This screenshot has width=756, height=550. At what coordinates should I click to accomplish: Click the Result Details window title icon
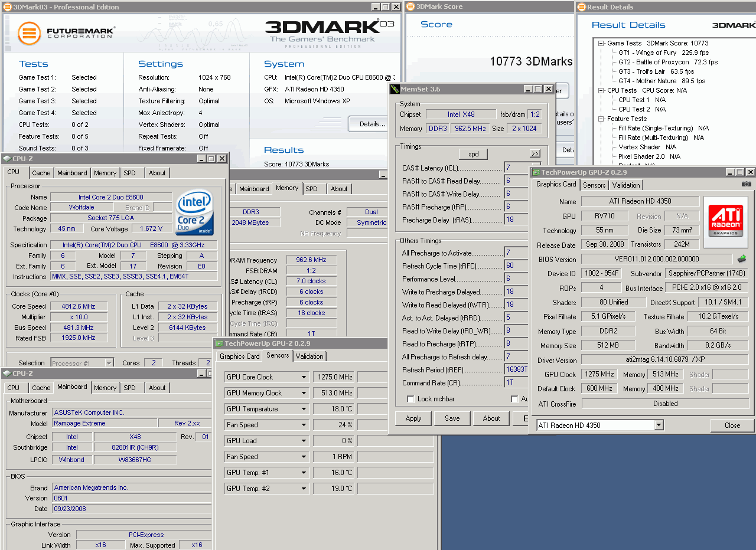click(581, 7)
